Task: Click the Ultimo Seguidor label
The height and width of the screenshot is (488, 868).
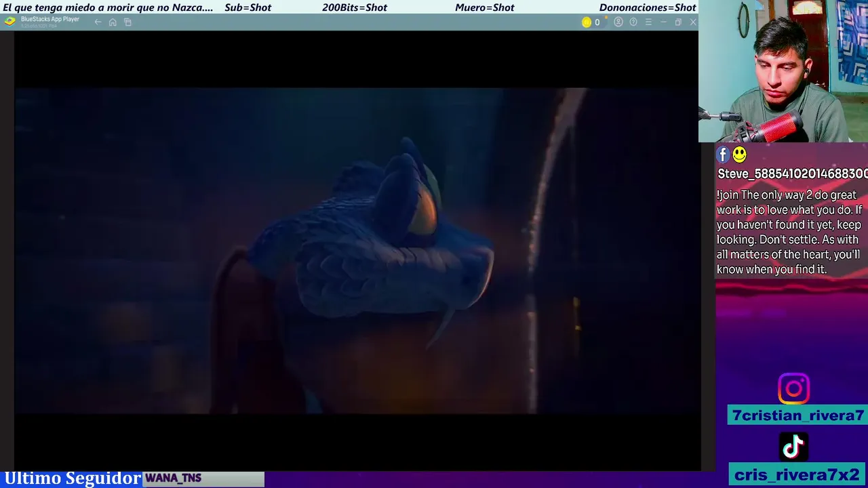Action: pos(73,479)
